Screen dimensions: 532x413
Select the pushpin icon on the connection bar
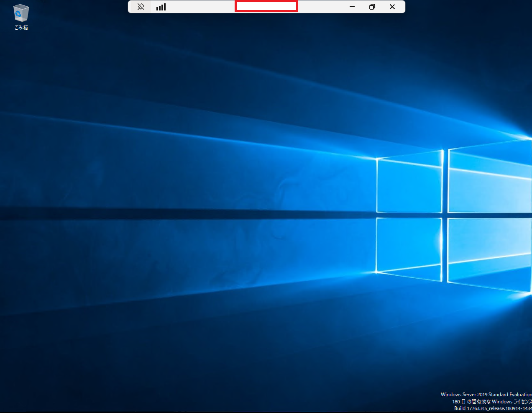[x=141, y=7]
